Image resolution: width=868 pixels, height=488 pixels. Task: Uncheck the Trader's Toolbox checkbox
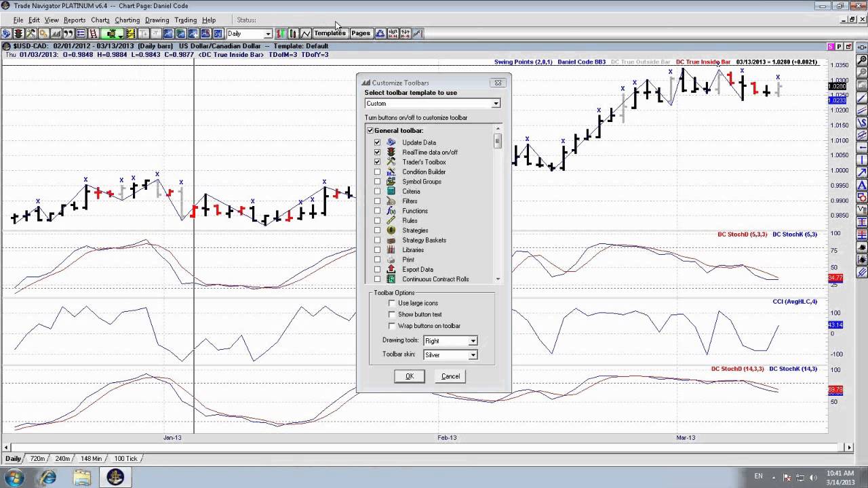[x=378, y=162]
